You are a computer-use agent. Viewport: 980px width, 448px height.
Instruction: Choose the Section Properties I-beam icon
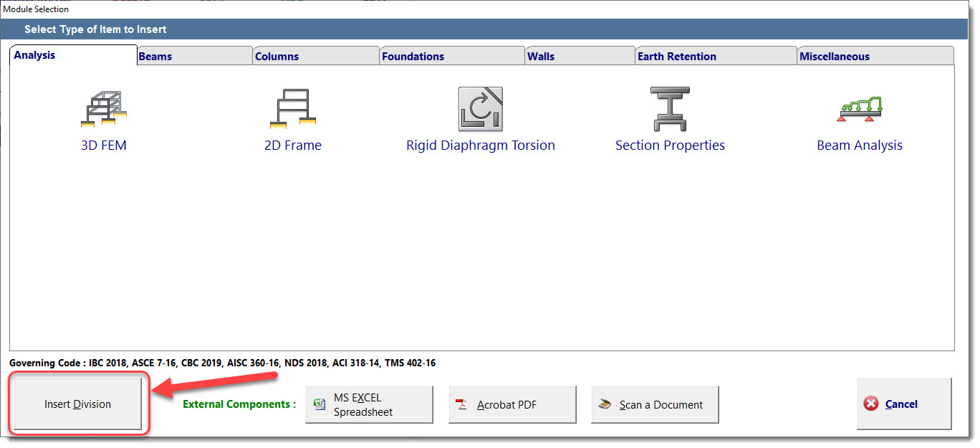[x=669, y=110]
